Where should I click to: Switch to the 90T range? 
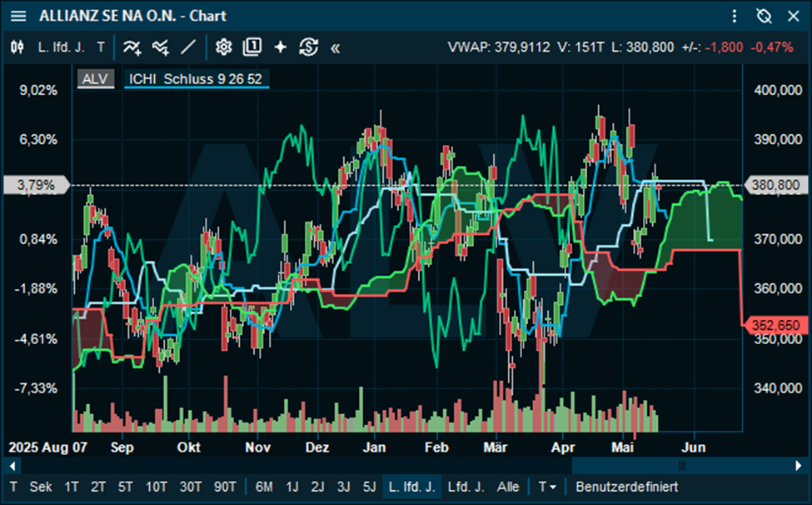point(225,487)
